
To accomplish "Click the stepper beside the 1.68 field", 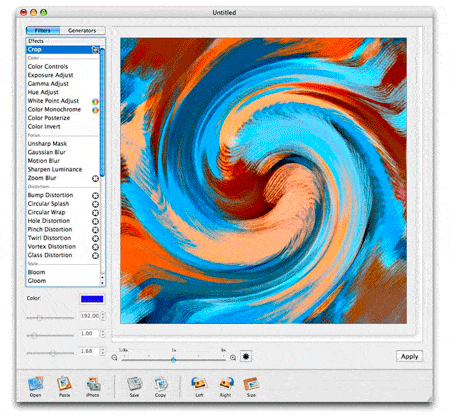I will 103,351.
